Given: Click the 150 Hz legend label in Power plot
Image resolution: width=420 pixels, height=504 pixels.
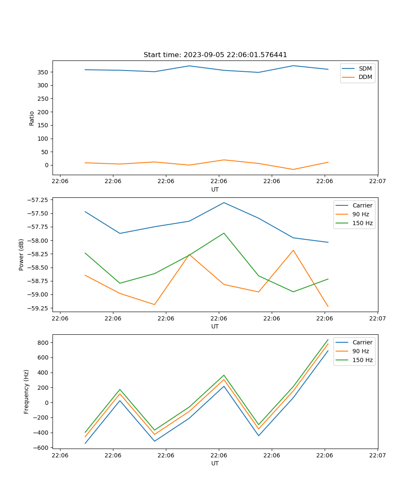Looking at the screenshot, I should pyautogui.click(x=362, y=223).
